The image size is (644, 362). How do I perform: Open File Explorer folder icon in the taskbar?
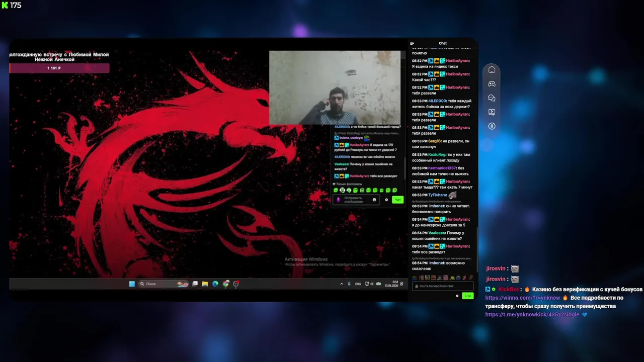(205, 284)
